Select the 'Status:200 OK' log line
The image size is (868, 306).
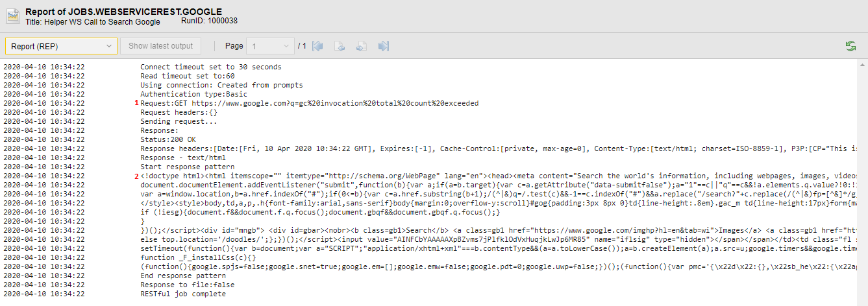point(168,139)
